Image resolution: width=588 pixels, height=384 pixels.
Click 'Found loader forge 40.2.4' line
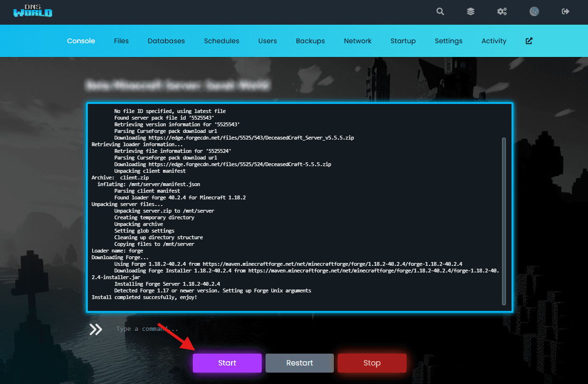click(x=180, y=197)
